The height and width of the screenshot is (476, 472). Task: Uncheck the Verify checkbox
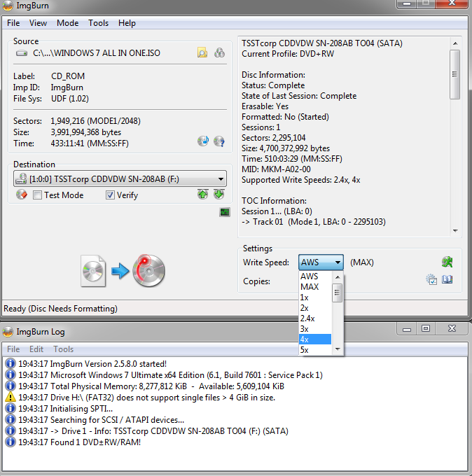coord(110,195)
